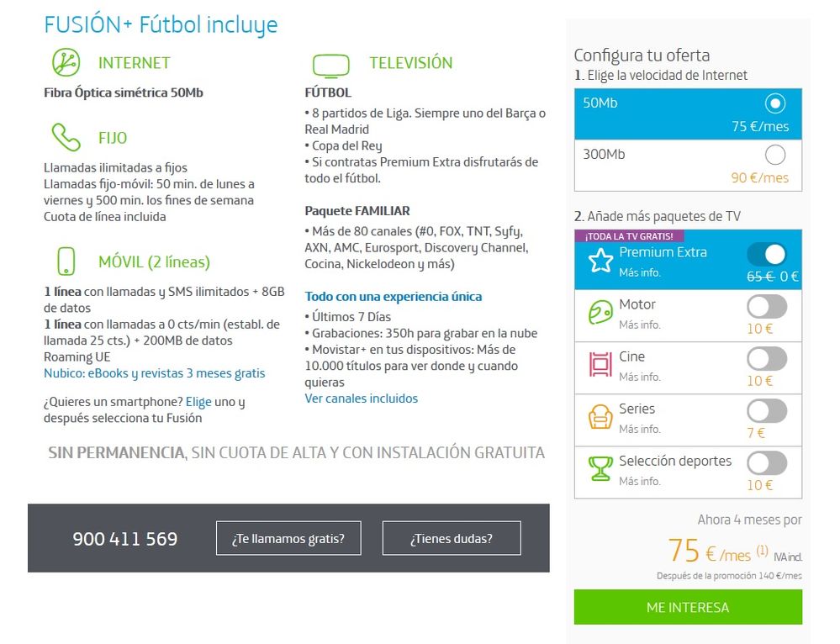
Task: Click the ¿Te llamamos gratis? button
Action: [x=288, y=539]
